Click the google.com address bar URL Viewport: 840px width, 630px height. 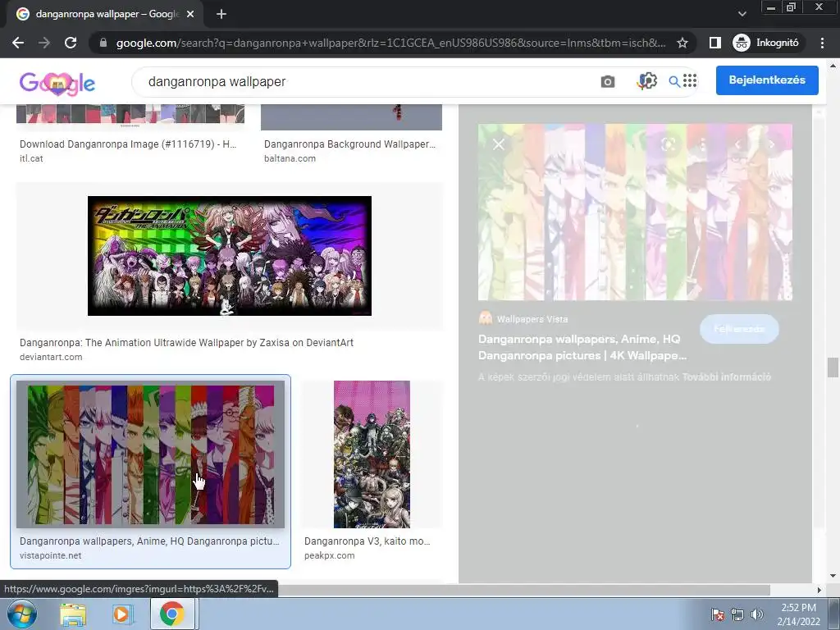391,43
